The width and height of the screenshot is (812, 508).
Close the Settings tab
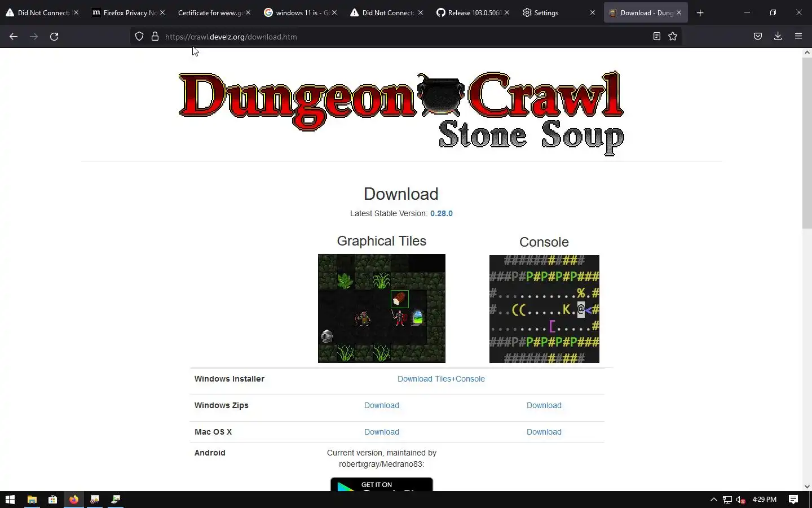coord(592,12)
